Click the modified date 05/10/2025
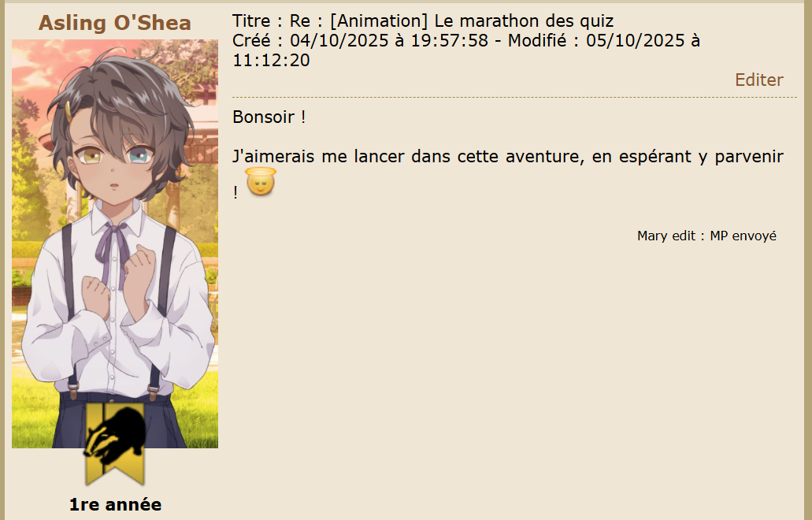Image resolution: width=812 pixels, height=520 pixels. tap(636, 40)
